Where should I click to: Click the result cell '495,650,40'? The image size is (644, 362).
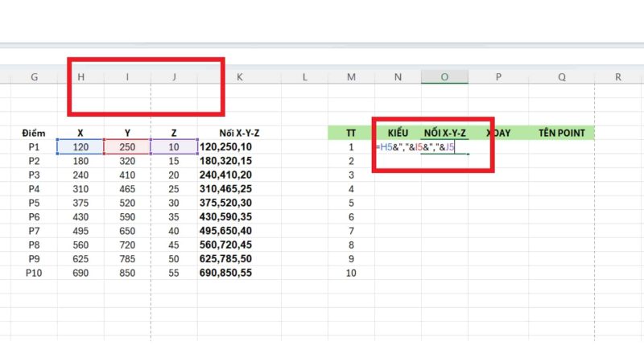(239, 231)
